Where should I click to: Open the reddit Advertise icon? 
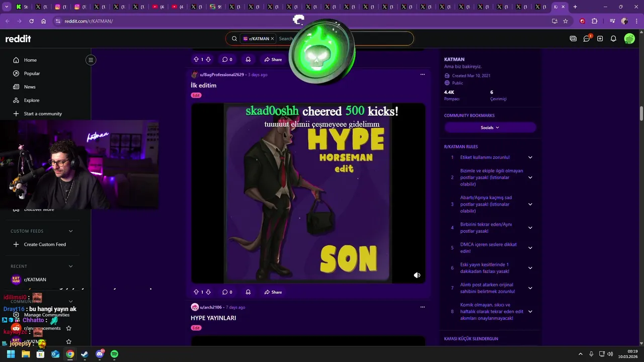click(573, 39)
